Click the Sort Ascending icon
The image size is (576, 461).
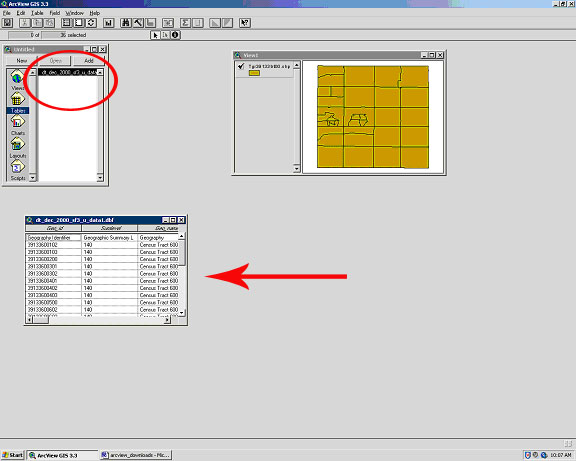[x=215, y=23]
